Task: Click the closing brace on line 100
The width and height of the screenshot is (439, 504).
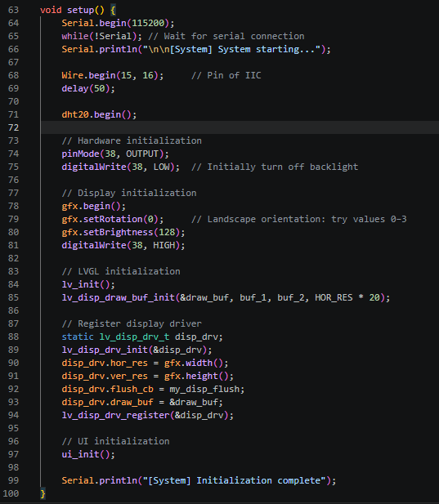Action: 43,493
